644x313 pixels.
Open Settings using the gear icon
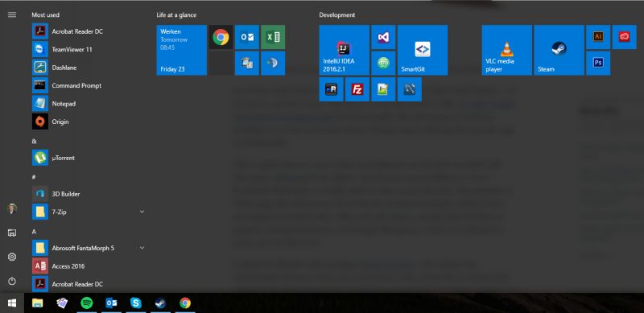12,257
